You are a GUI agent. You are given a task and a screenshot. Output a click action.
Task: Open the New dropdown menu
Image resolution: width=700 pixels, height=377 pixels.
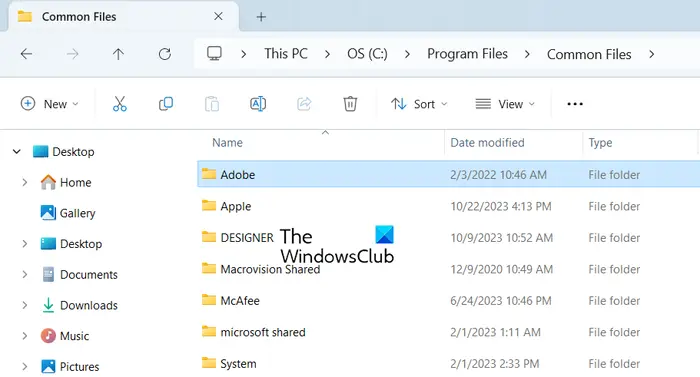[50, 104]
